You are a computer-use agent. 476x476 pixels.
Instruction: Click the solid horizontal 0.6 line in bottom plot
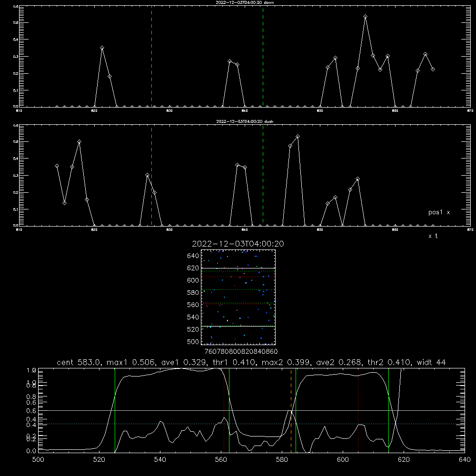click(x=251, y=410)
